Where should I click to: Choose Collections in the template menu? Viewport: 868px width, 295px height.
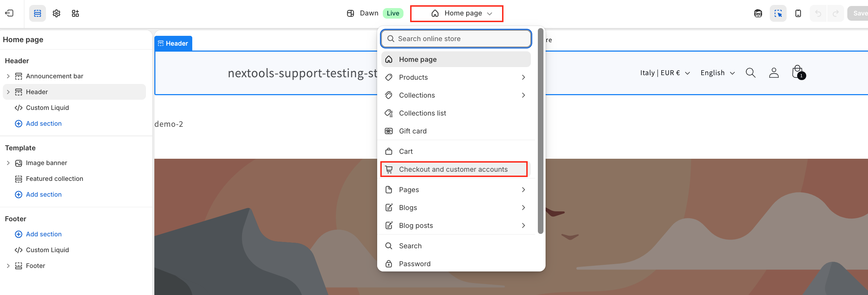(456, 95)
